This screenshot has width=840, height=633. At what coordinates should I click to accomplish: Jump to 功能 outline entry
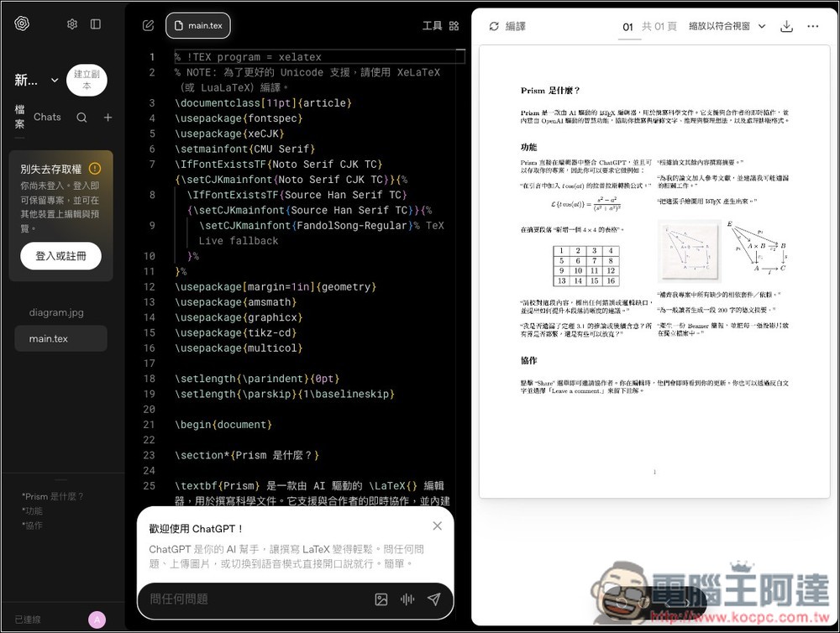click(x=32, y=511)
